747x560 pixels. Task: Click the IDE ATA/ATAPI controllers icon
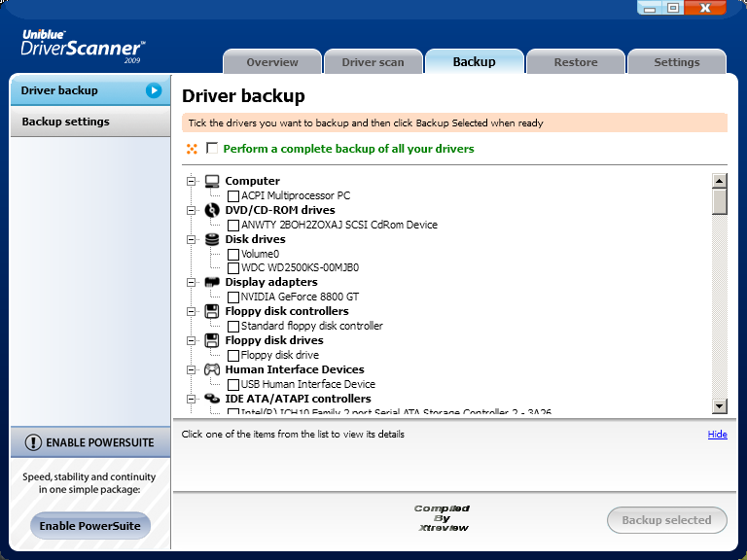(212, 399)
